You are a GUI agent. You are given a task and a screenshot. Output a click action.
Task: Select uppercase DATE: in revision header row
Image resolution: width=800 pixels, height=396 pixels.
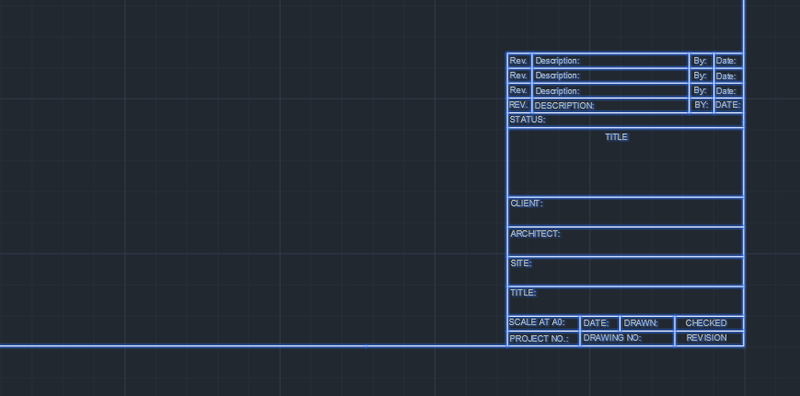pyautogui.click(x=728, y=105)
